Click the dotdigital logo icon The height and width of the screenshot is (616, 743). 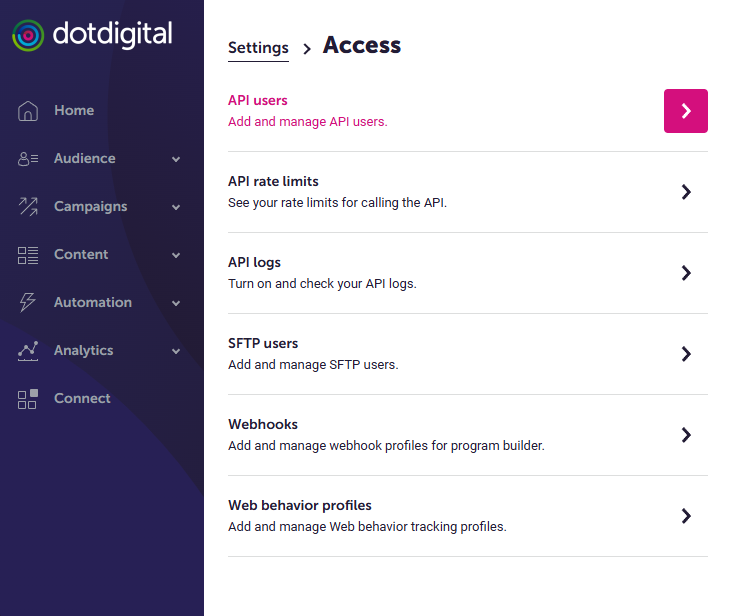click(28, 35)
